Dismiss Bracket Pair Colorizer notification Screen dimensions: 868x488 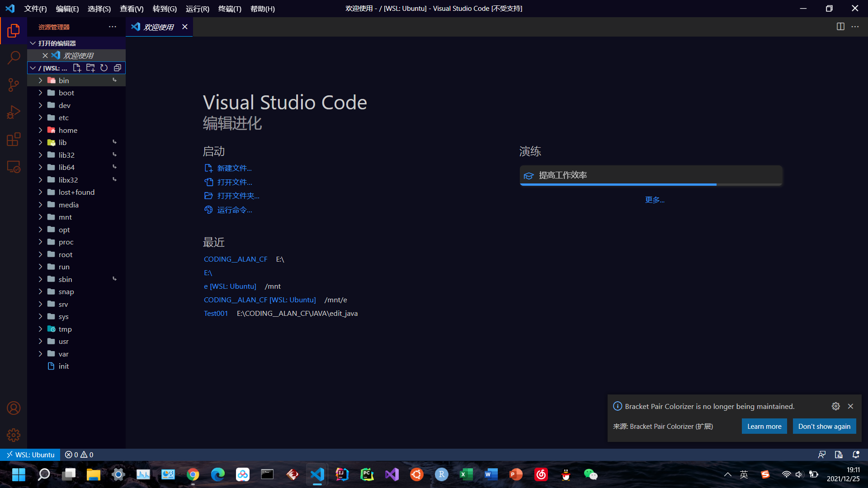pos(851,406)
